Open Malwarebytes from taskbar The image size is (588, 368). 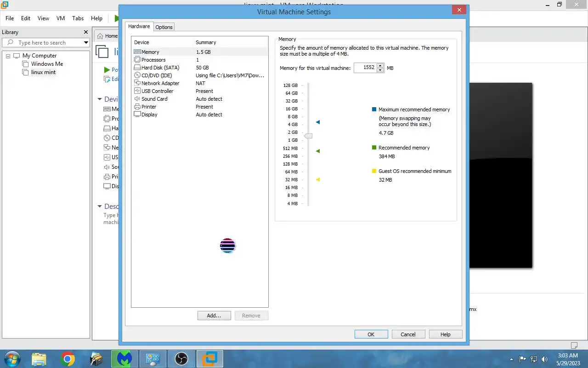(124, 359)
